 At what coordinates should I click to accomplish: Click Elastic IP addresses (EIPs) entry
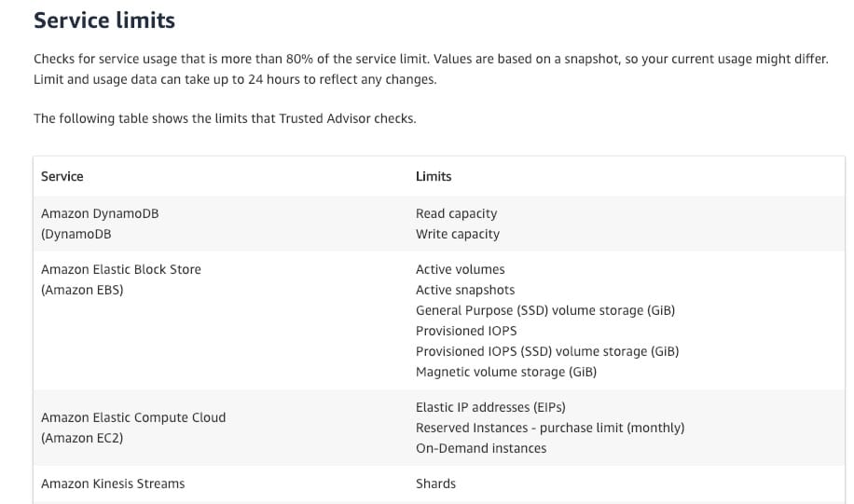click(490, 407)
